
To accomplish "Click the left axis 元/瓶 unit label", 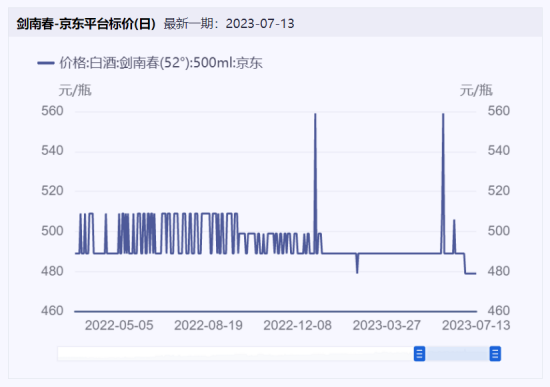I will point(75,90).
